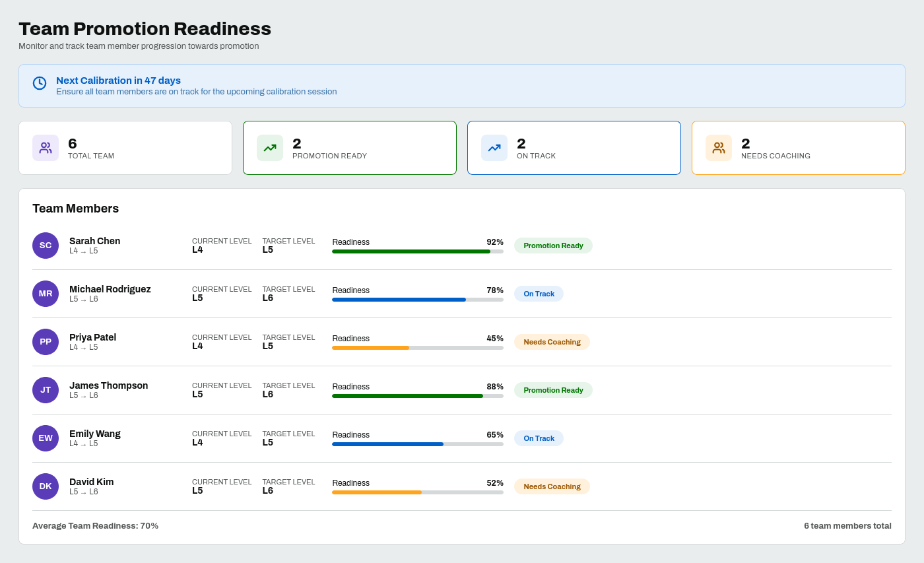This screenshot has width=924, height=563.
Task: Click David Kim's Needs Coaching badge
Action: click(x=552, y=486)
